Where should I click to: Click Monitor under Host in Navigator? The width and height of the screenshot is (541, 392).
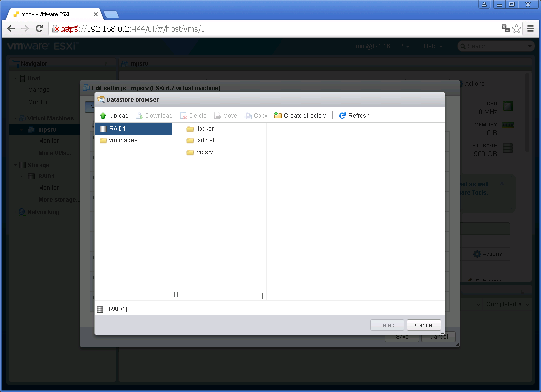pyautogui.click(x=38, y=102)
